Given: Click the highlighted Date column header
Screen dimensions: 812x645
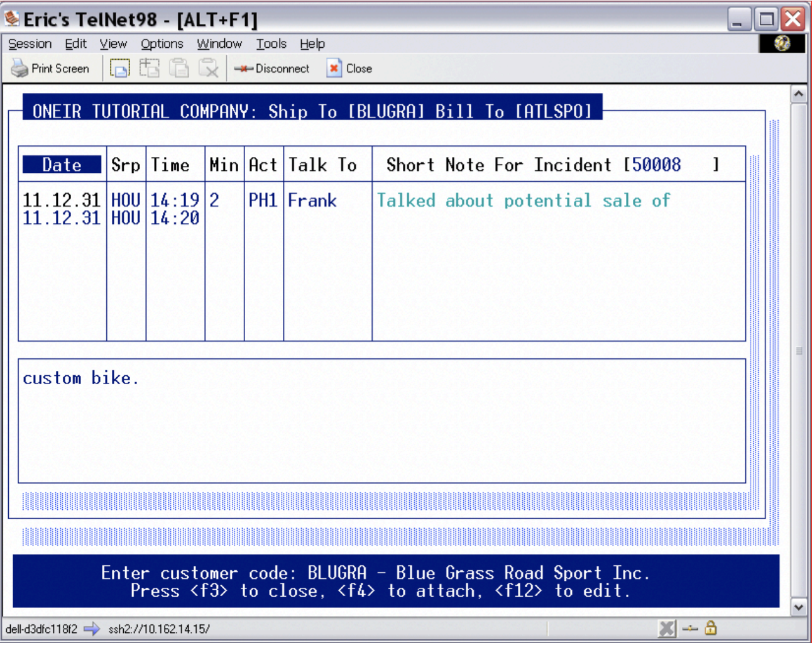Looking at the screenshot, I should click(62, 165).
